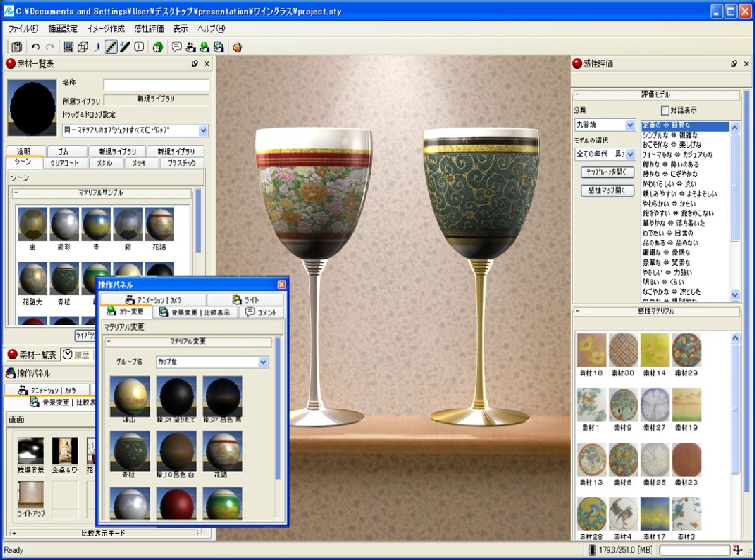
Task: Click the green-headed figure icon in main toolbar
Action: click(205, 47)
